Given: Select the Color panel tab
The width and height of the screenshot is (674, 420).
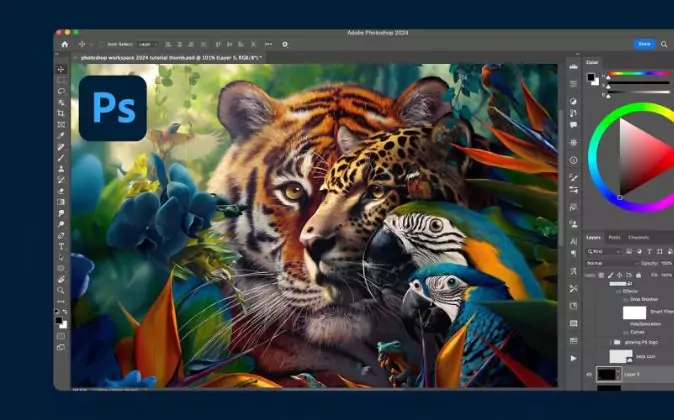Looking at the screenshot, I should (592, 62).
